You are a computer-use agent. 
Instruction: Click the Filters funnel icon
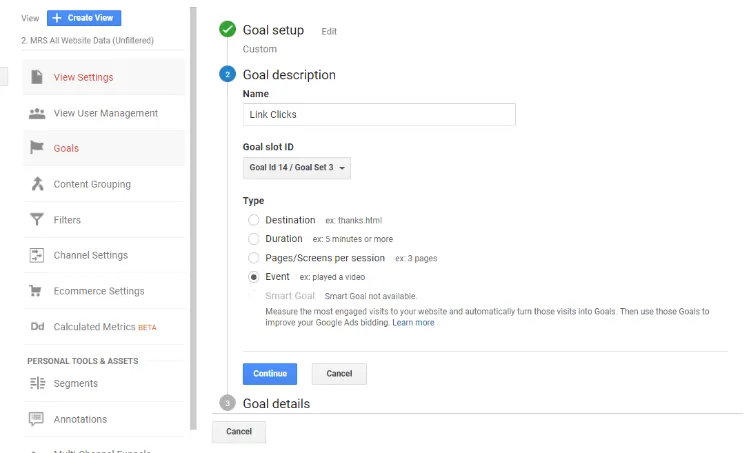tap(37, 220)
